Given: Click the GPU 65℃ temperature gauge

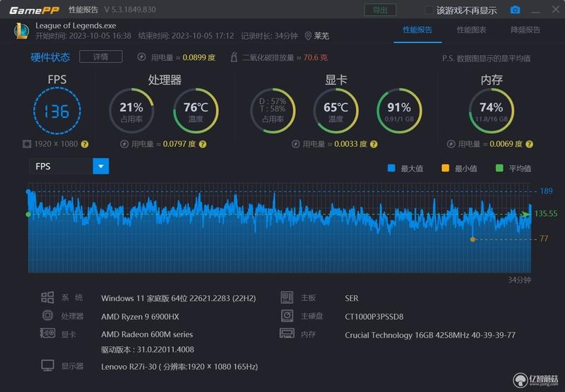Looking at the screenshot, I should coord(335,111).
